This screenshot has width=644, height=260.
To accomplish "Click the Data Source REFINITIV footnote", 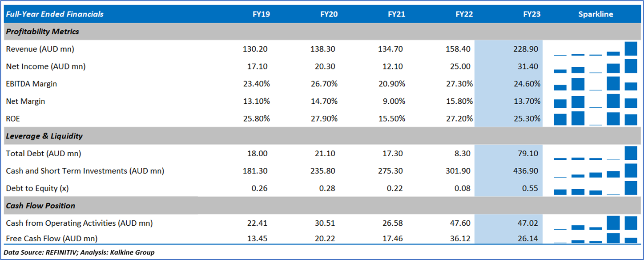I will click(x=79, y=252).
